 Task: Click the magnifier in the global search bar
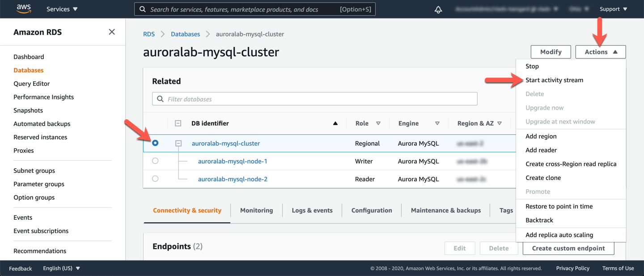tap(142, 9)
